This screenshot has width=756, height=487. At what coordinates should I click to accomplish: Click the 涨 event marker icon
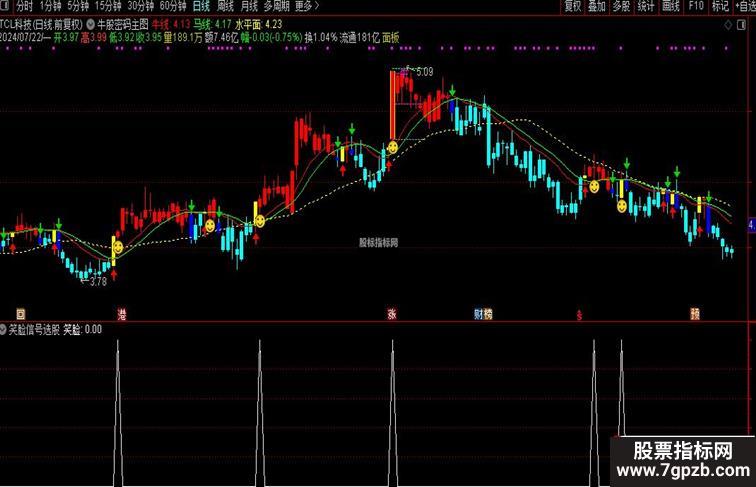pyautogui.click(x=392, y=314)
